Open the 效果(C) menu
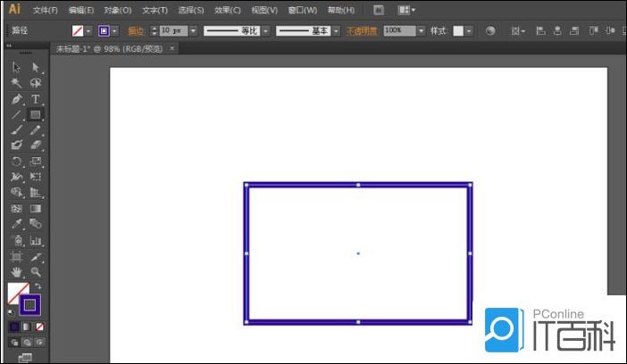 pyautogui.click(x=228, y=10)
